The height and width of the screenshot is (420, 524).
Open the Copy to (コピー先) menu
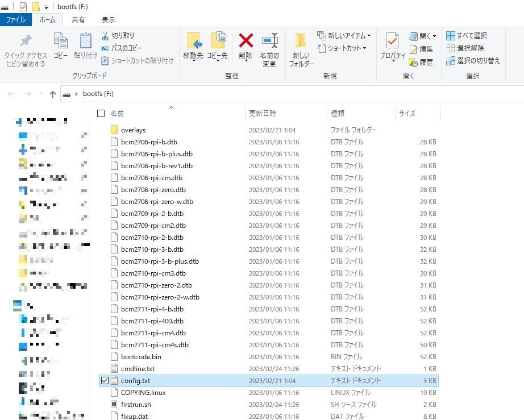click(x=217, y=47)
